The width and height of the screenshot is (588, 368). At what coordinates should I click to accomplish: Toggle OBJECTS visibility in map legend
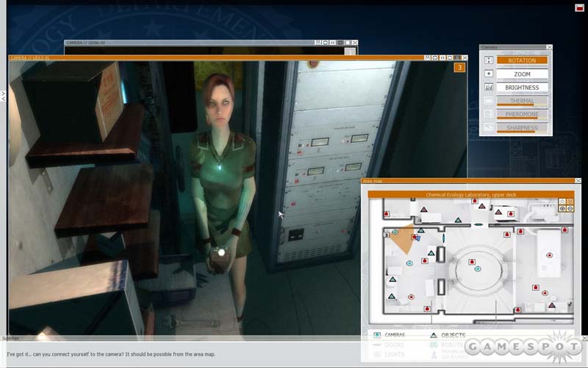pos(433,335)
